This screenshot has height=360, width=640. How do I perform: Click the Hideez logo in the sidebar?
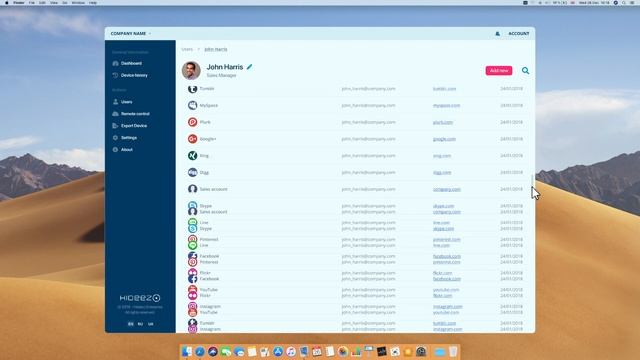coord(140,298)
